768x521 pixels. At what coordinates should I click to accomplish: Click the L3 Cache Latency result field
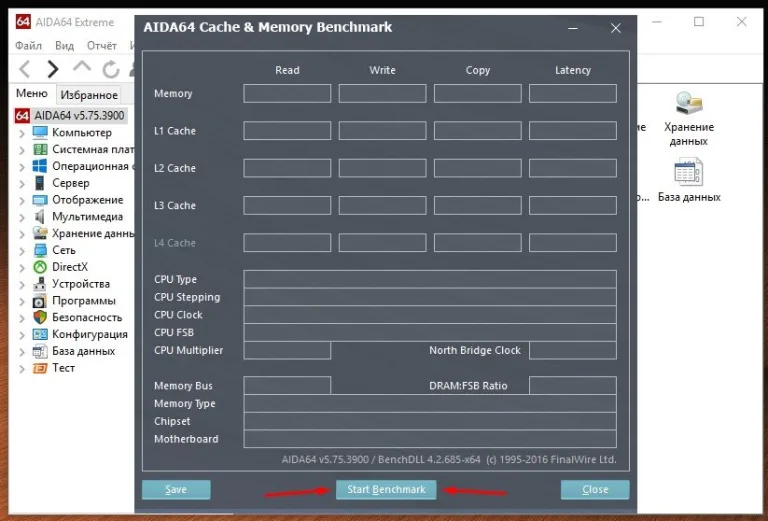click(573, 205)
